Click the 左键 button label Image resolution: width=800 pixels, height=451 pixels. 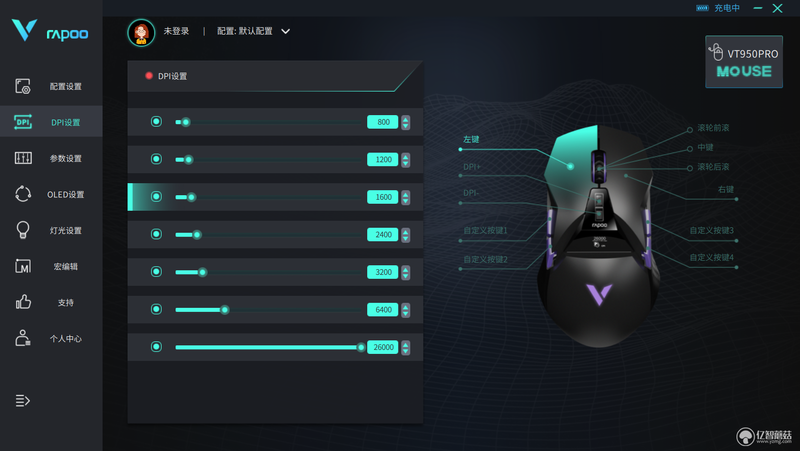point(471,139)
